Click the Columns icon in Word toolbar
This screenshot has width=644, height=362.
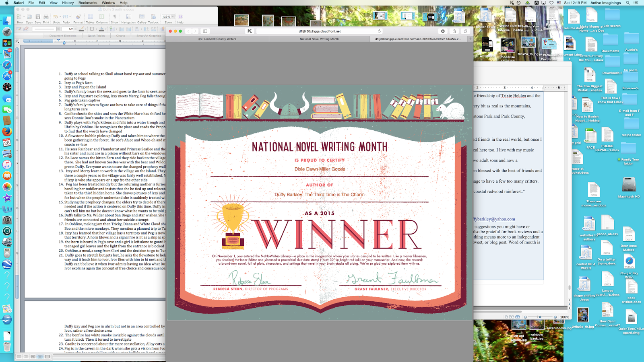102,17
